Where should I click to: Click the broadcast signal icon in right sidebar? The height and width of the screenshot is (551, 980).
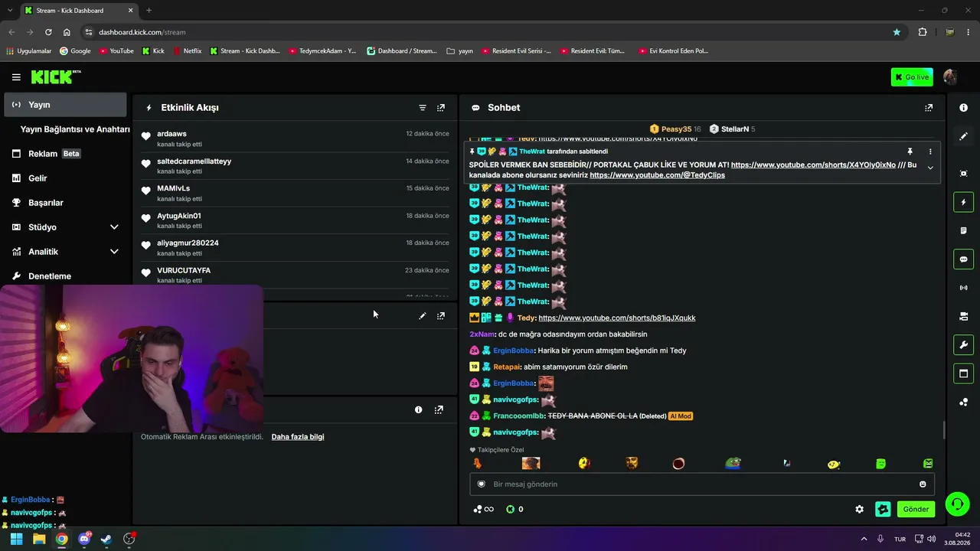click(x=963, y=288)
